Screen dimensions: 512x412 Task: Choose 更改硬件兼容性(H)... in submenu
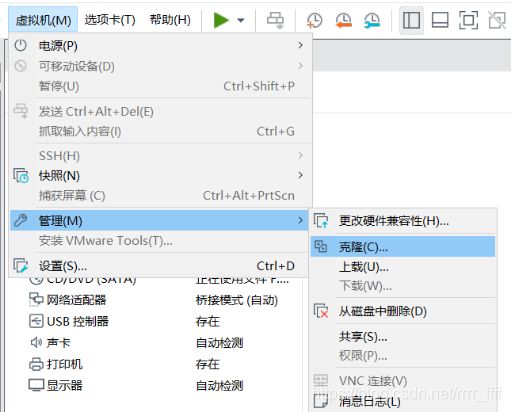click(403, 221)
